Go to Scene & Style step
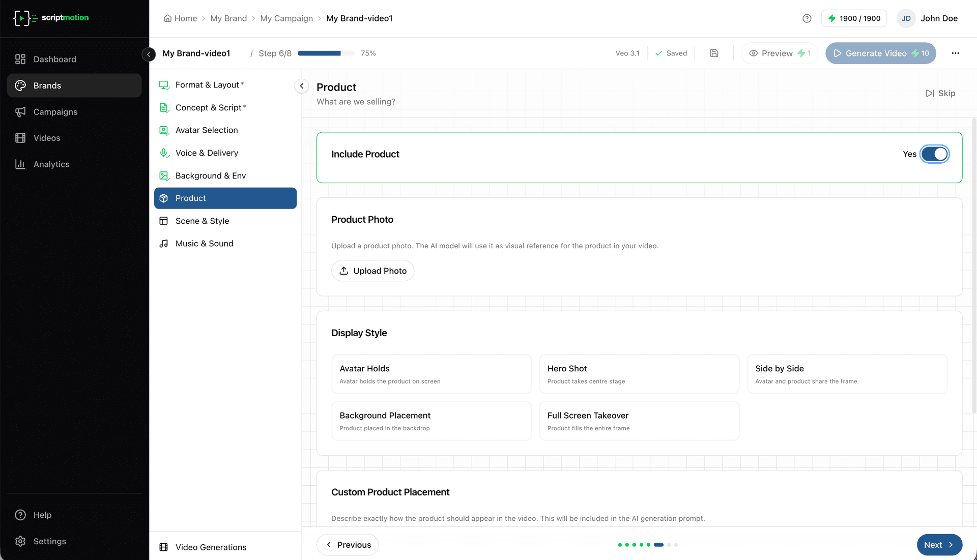Viewport: 977px width, 560px height. (x=202, y=221)
